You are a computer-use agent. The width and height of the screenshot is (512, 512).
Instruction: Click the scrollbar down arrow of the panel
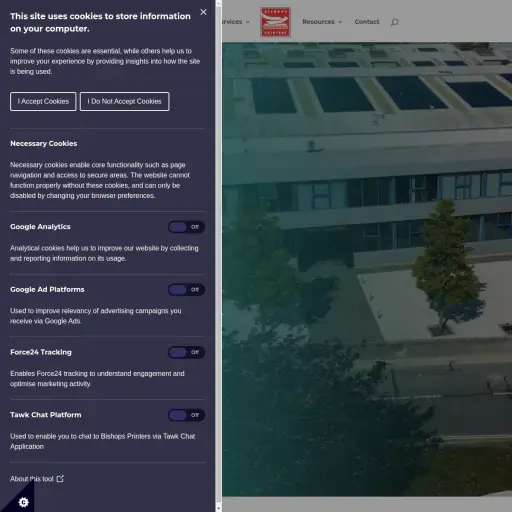coord(219,509)
